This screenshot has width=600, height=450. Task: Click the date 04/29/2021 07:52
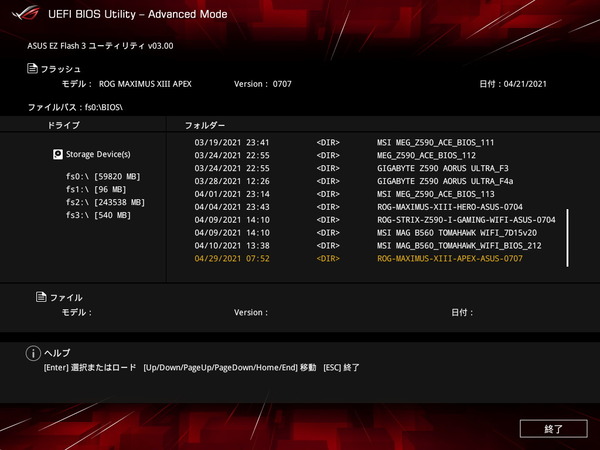[x=232, y=259]
